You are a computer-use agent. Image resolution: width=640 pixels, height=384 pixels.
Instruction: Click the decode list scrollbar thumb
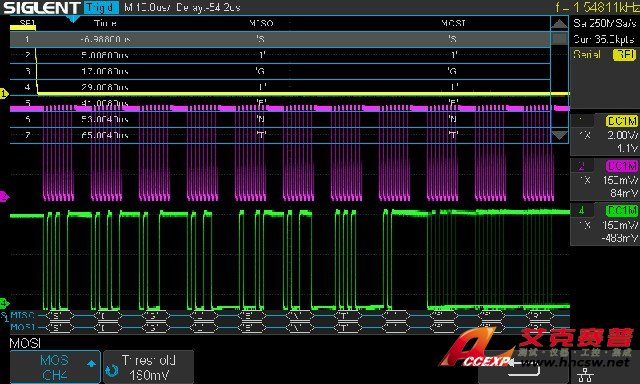pyautogui.click(x=559, y=39)
